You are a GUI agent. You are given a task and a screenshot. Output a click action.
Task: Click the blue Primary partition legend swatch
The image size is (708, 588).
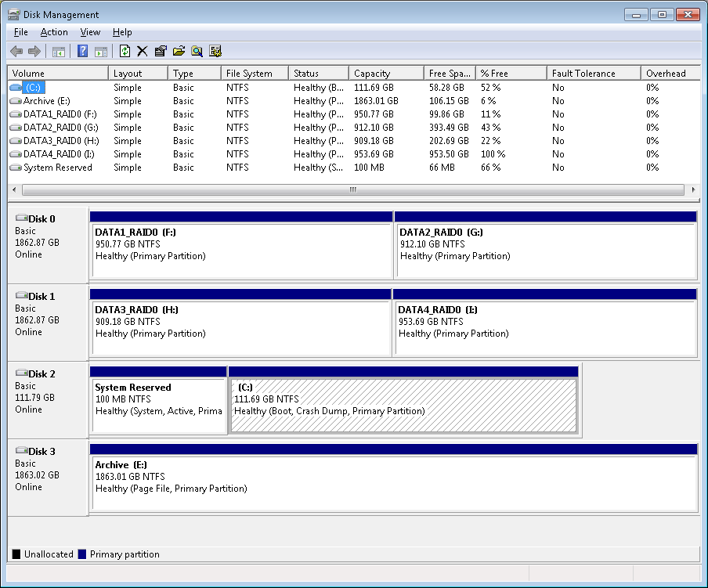coord(82,554)
